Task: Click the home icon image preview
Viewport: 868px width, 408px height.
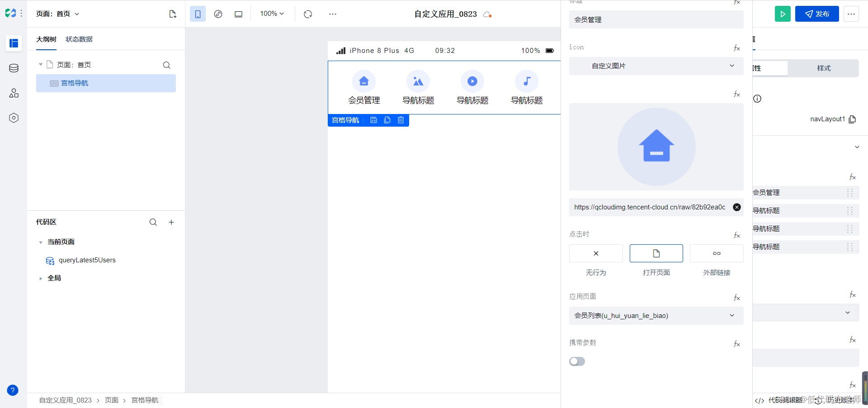Action: (656, 147)
